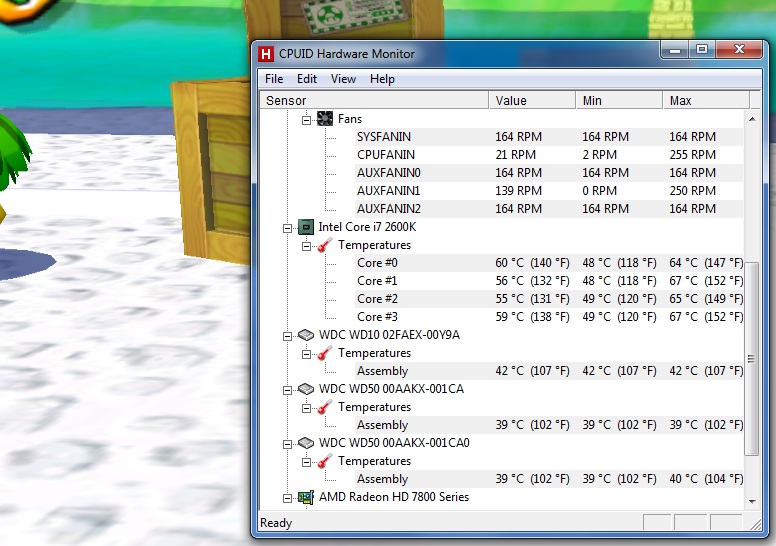Screen dimensions: 776x546
Task: Collapse Temperatures under Intel Core i7 2600K
Action: [x=306, y=246]
